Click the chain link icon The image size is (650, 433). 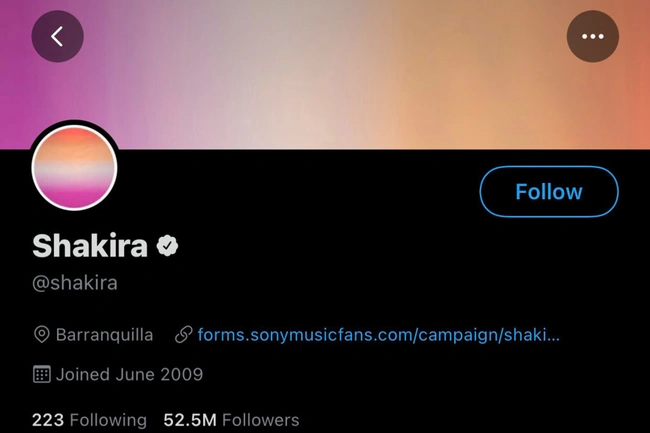click(x=183, y=334)
